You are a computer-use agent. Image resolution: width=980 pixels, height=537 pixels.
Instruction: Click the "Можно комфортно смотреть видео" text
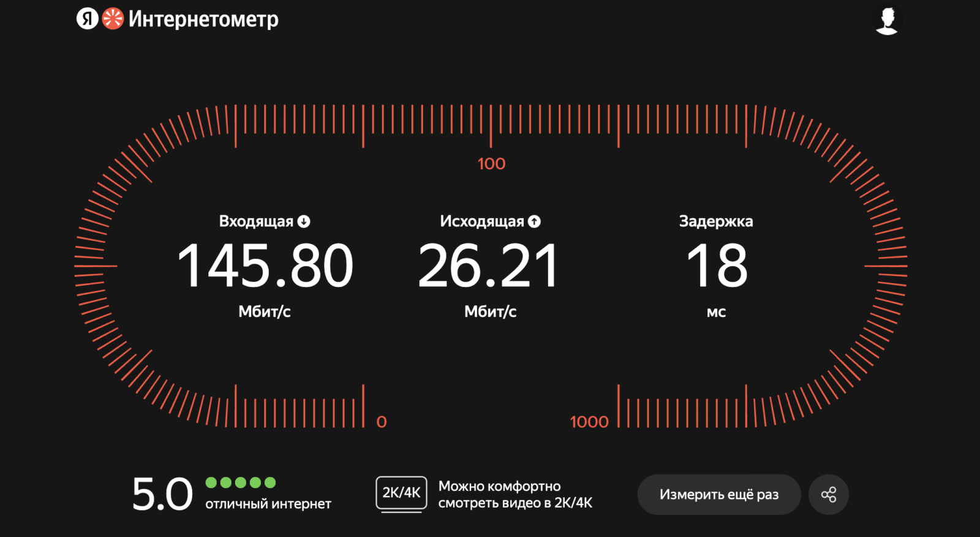coord(515,495)
